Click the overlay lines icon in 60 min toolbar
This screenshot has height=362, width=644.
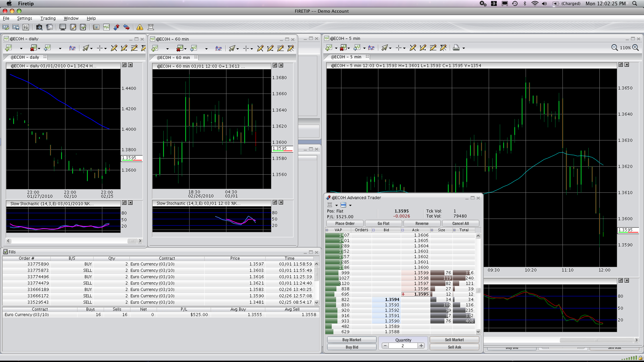218,49
